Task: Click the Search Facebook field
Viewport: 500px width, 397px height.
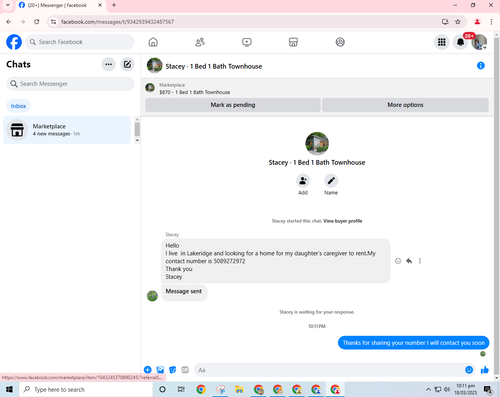Action: tap(80, 42)
